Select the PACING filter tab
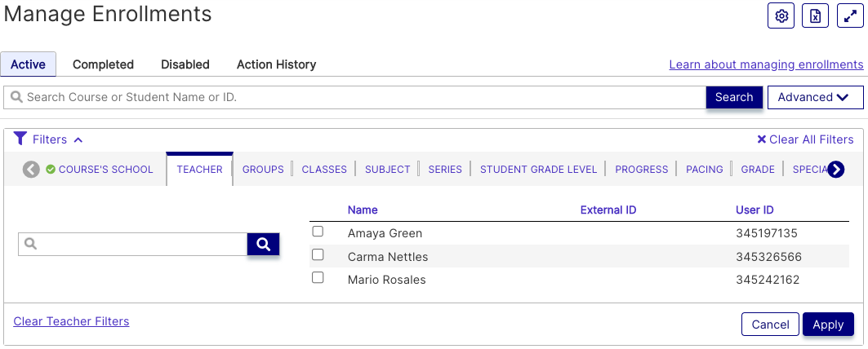Image resolution: width=868 pixels, height=349 pixels. coord(705,170)
